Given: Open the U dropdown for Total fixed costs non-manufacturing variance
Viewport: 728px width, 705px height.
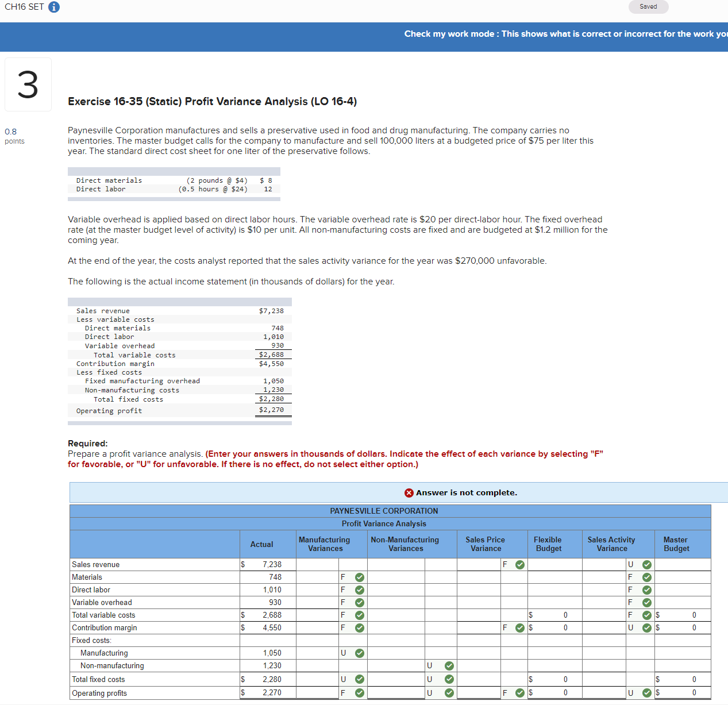Looking at the screenshot, I should click(x=429, y=679).
